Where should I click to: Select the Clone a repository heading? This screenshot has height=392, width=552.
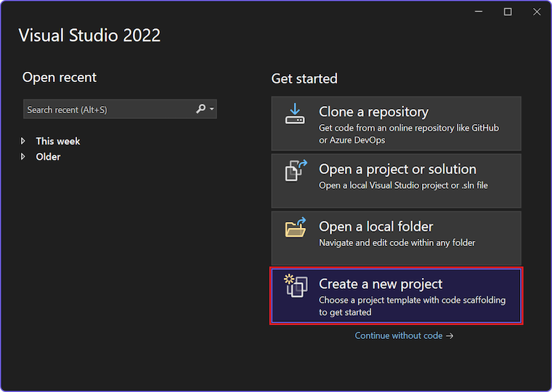[373, 112]
